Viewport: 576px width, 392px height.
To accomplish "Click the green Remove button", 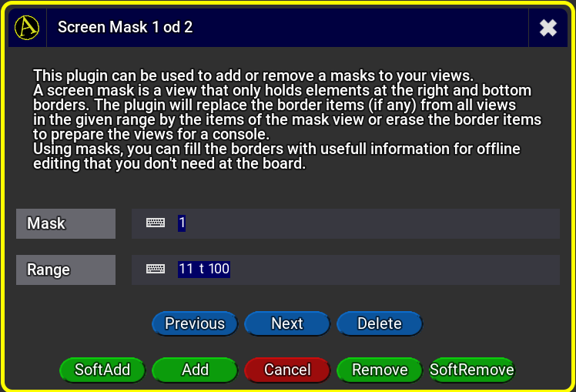I will (x=380, y=370).
